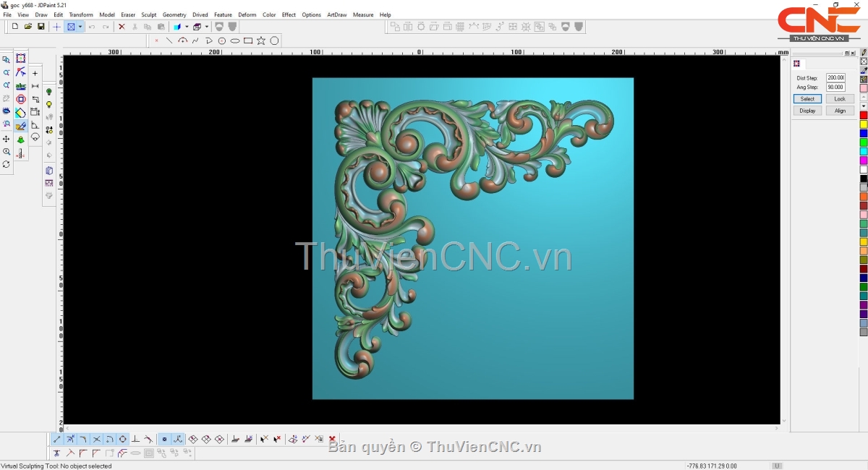Click the Save floppy disk icon
Screen dimensions: 868x470
(x=41, y=27)
